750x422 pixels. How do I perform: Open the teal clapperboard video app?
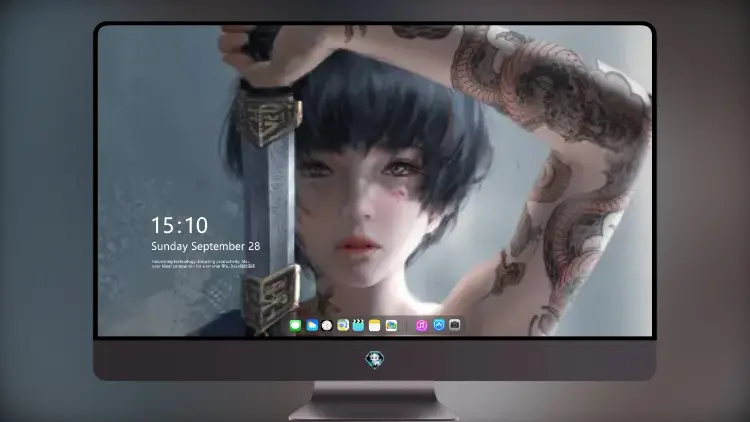[358, 326]
